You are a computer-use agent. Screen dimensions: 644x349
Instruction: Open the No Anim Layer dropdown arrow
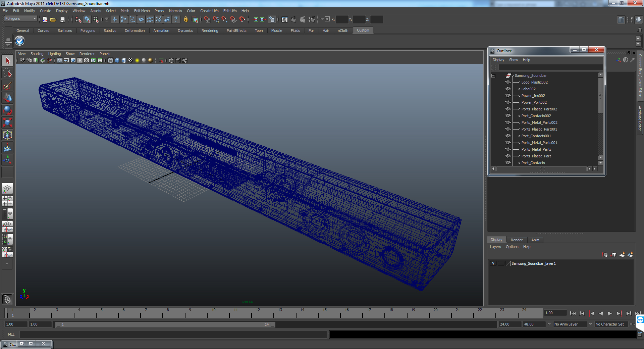click(549, 324)
